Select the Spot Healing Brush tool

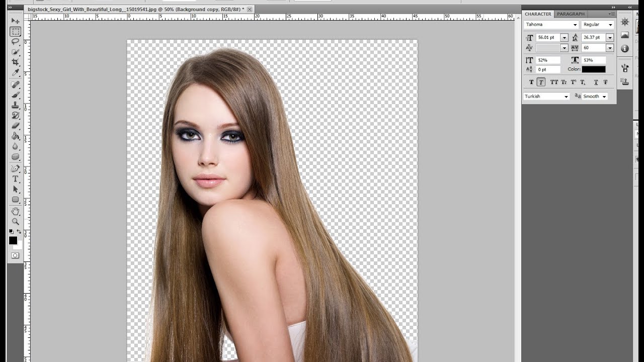(15, 84)
